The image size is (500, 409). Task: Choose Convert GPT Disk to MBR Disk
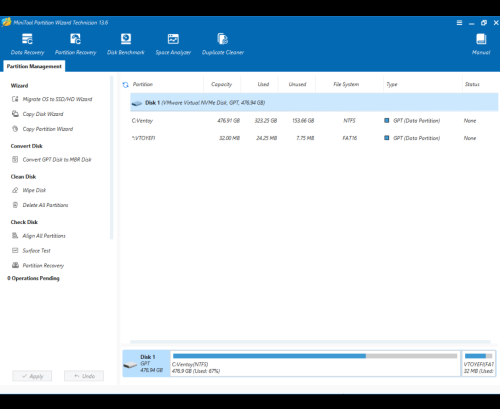[52, 160]
